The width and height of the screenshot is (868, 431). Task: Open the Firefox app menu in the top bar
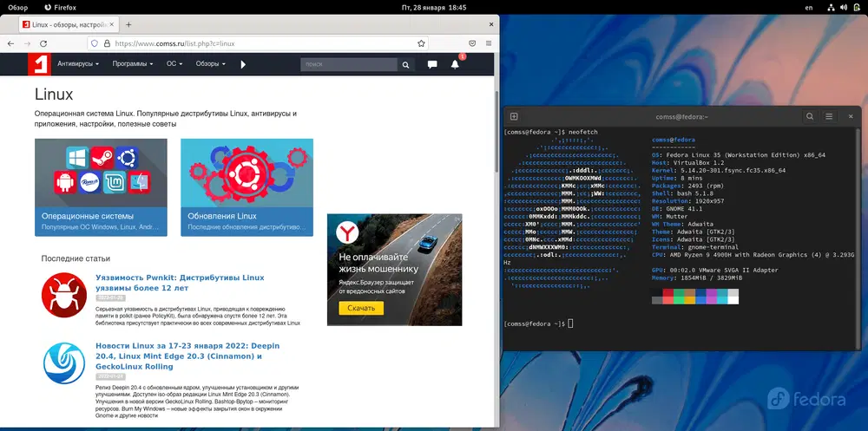pyautogui.click(x=61, y=8)
